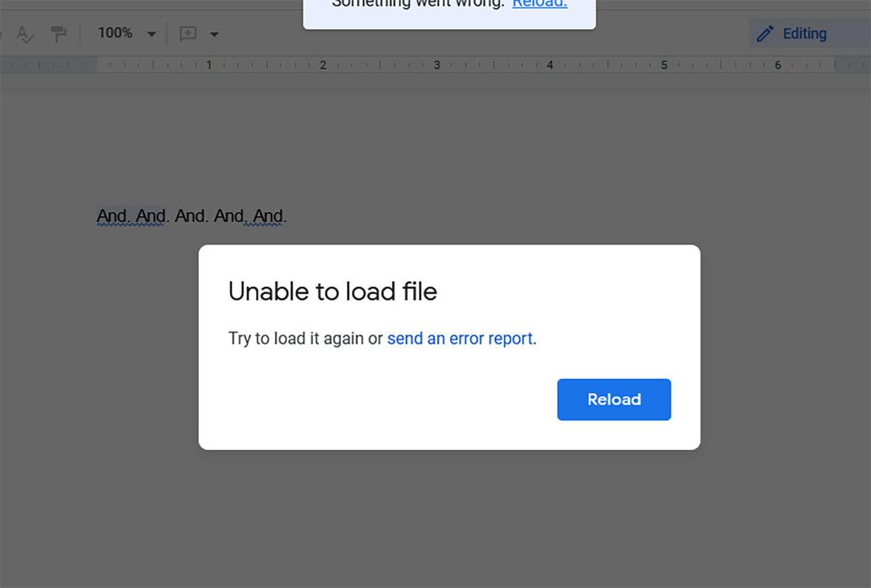Click the add comment icon

(188, 33)
